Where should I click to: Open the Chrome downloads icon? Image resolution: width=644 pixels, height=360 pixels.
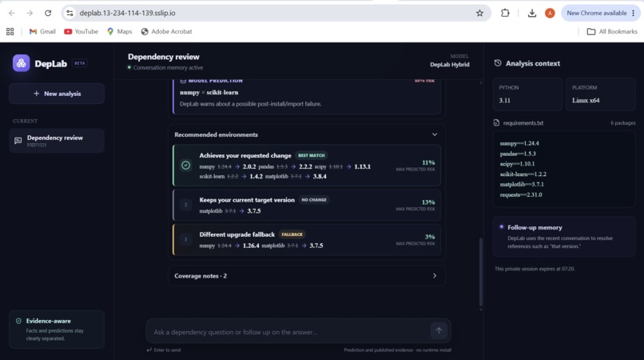[x=532, y=13]
